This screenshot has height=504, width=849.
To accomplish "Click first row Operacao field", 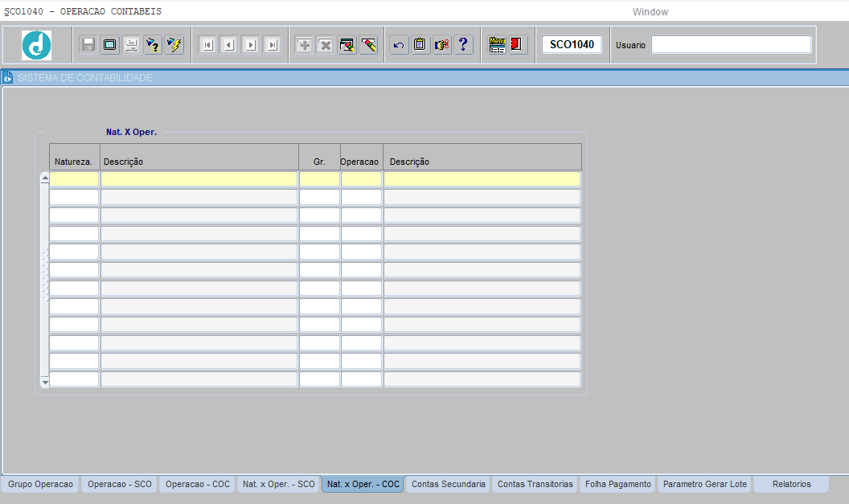I will click(x=361, y=179).
